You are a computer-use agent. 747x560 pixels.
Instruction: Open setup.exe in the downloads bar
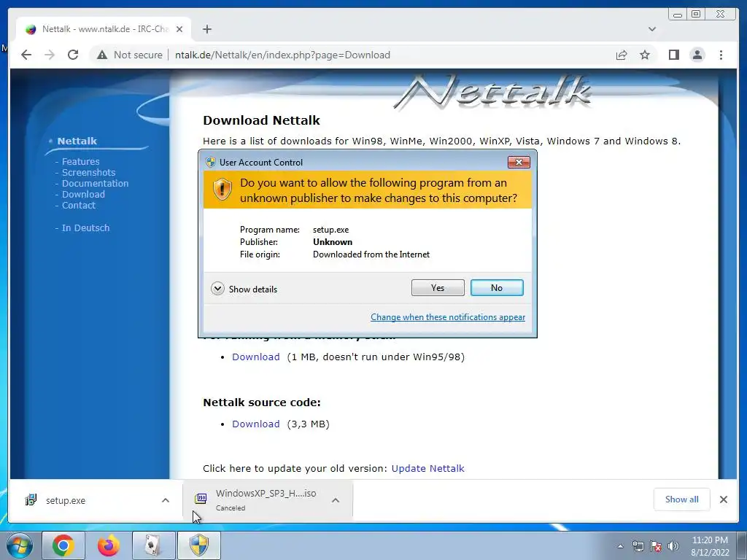[x=65, y=500]
